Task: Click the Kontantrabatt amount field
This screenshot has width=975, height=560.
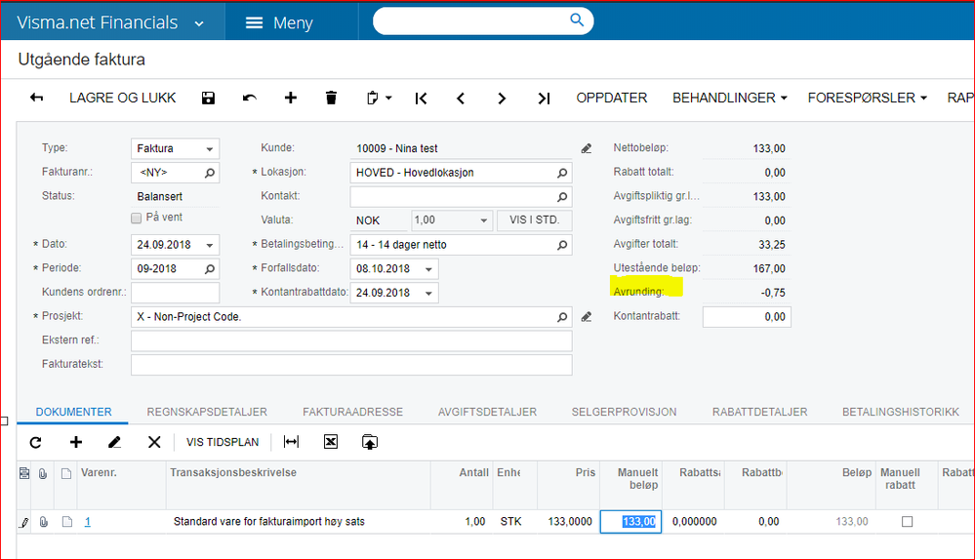Action: pos(747,317)
